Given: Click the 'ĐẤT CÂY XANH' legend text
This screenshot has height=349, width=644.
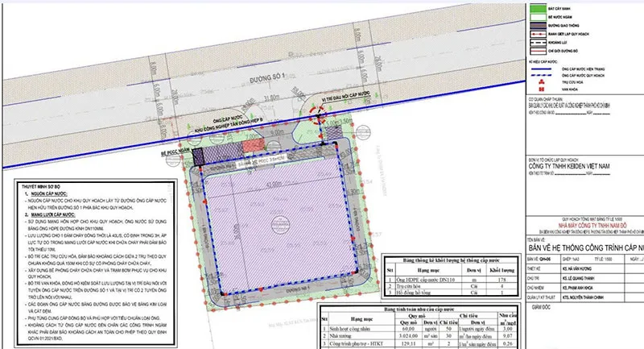Looking at the screenshot, I should tap(559, 9).
